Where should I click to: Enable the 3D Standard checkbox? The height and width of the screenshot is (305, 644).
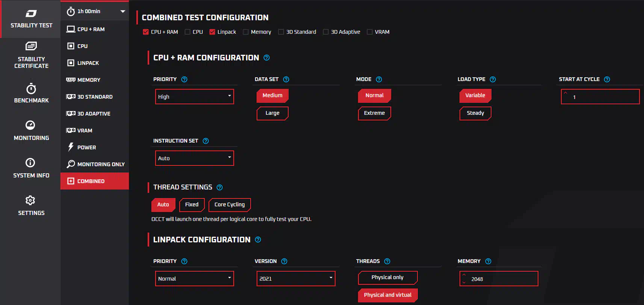click(x=281, y=32)
